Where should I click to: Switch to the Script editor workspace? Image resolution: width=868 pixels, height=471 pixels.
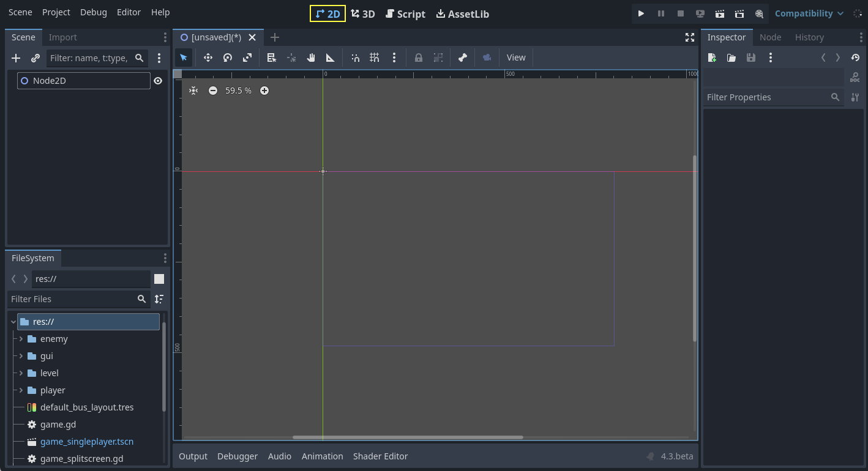pyautogui.click(x=405, y=13)
